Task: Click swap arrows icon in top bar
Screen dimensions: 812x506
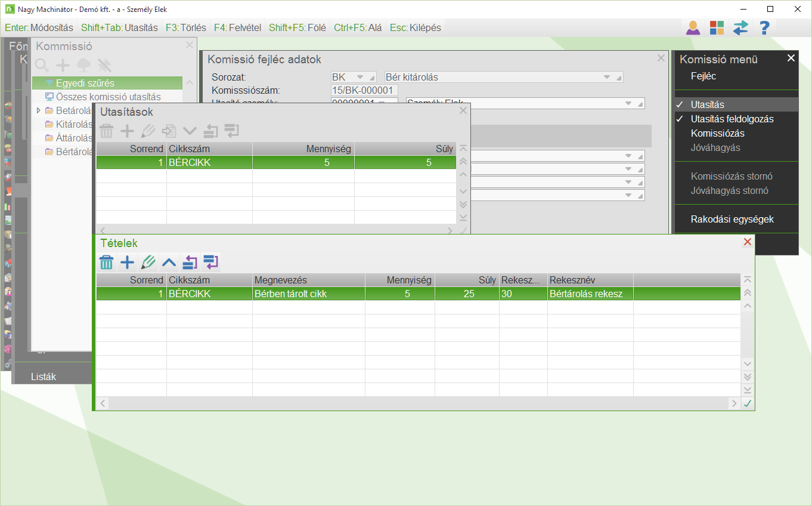Action: [740, 27]
